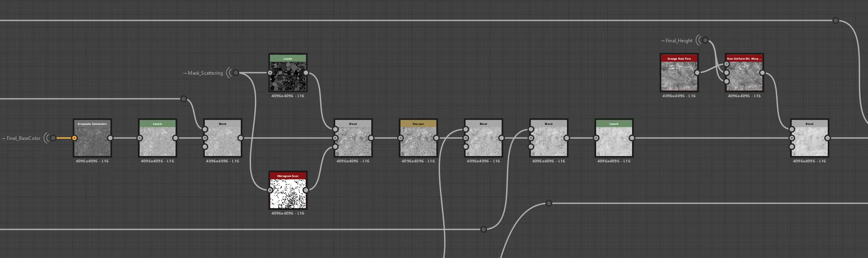Click output connector of Blend fed by Warp
Screen dimensions: 868x258
tap(827, 138)
